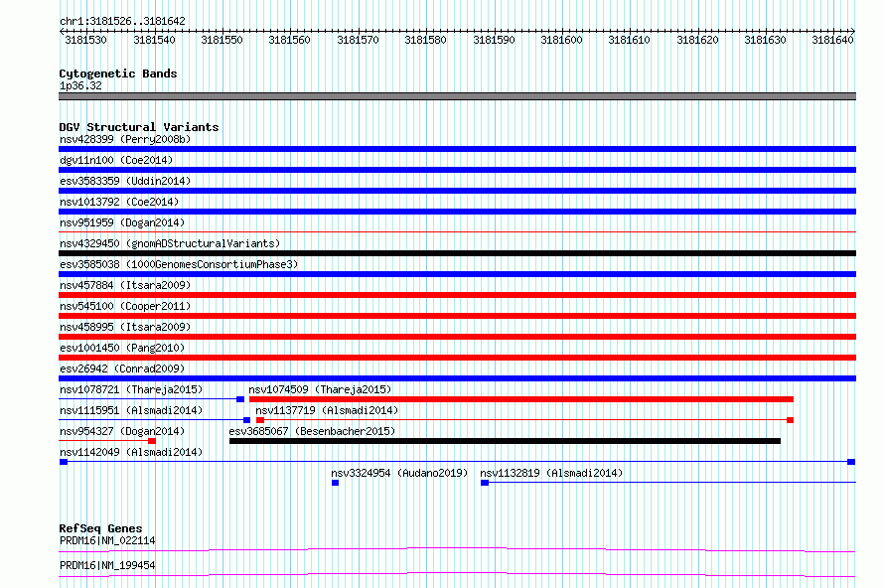
Task: Select gene PRDM16|NM_199454 label
Action: coord(107,565)
